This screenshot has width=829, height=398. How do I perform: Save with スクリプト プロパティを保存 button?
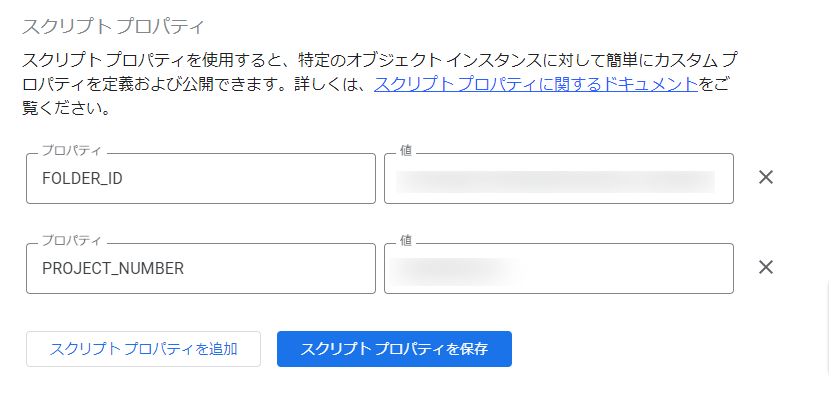394,349
